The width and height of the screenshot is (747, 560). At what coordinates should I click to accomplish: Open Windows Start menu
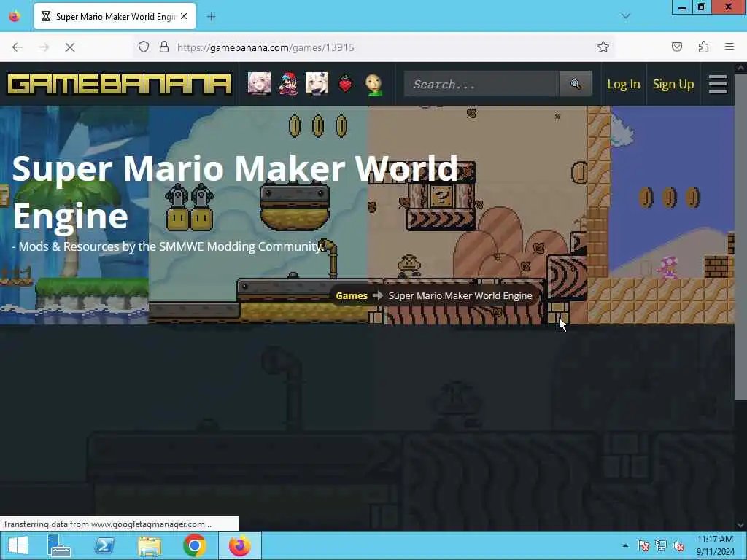pos(18,545)
